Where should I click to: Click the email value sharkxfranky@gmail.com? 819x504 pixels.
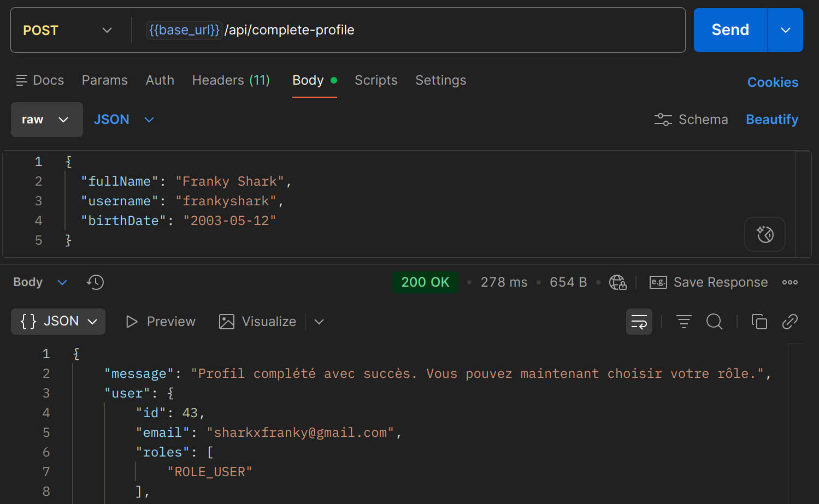[301, 432]
